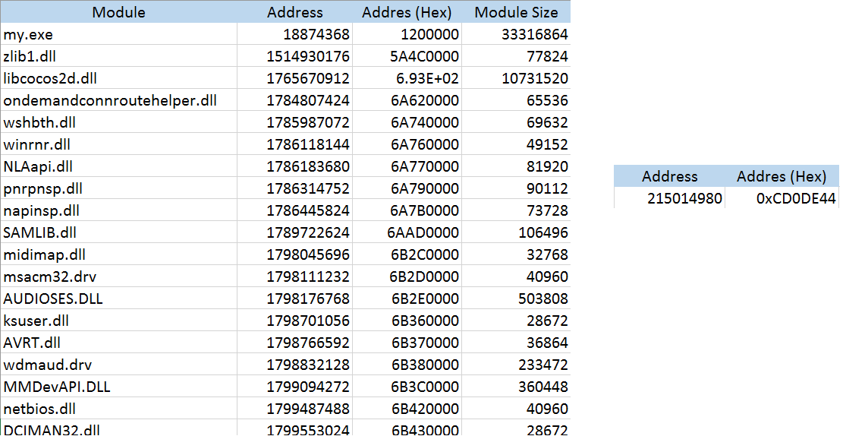Select lookup value 215014980
868x436 pixels.
pos(669,197)
